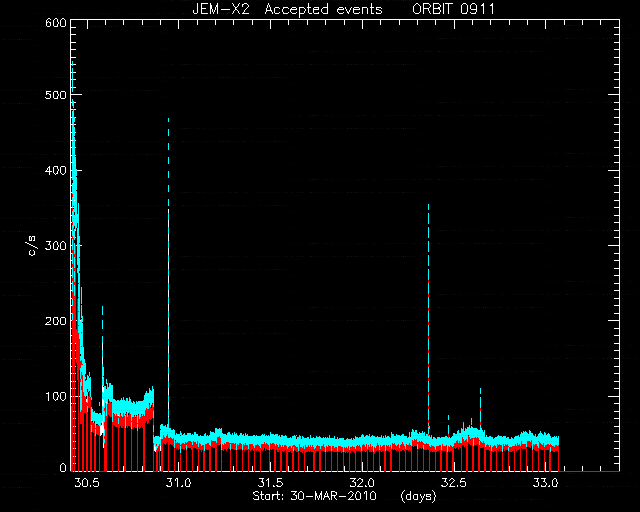Screen dimensions: 640x512
Task: Click the ORBIT 0911 label
Action: pyautogui.click(x=453, y=9)
